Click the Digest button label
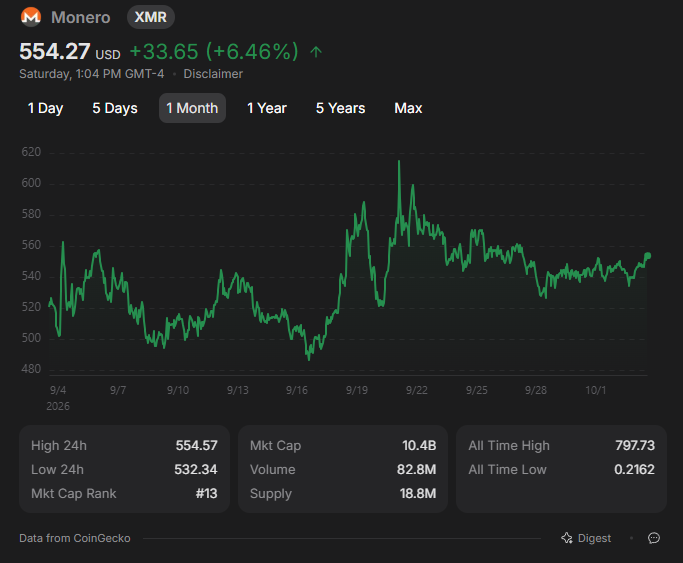The width and height of the screenshot is (683, 563). click(x=594, y=538)
